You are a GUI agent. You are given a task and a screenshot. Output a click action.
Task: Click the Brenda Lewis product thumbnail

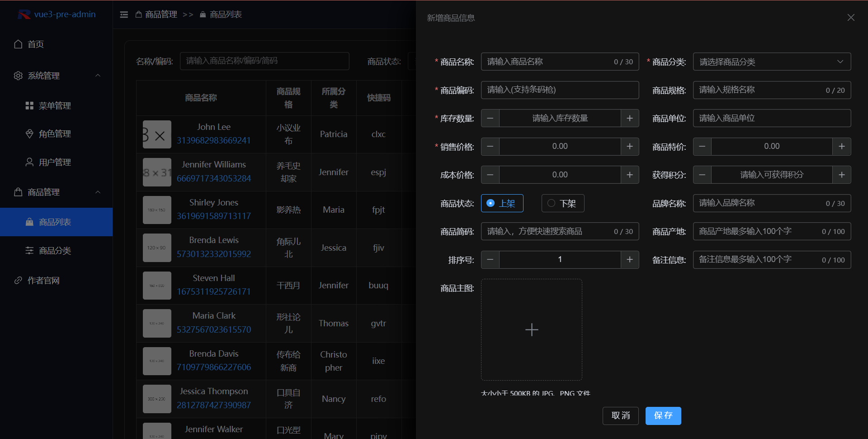point(157,248)
